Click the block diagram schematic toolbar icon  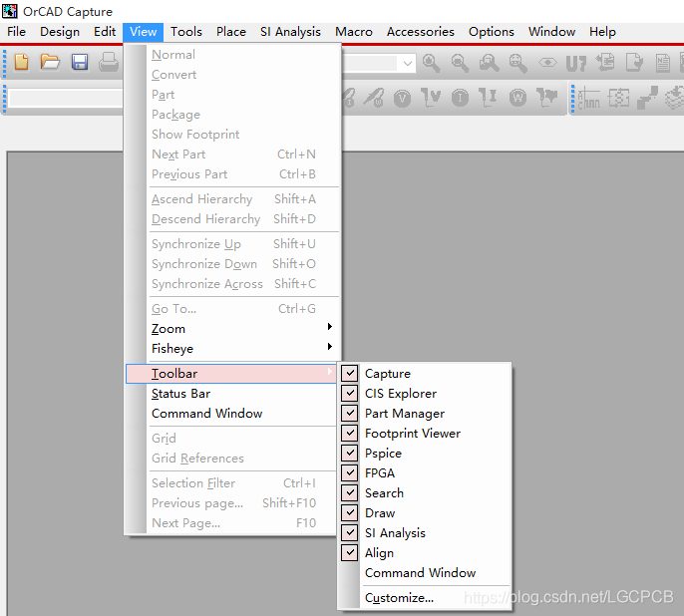click(x=618, y=98)
